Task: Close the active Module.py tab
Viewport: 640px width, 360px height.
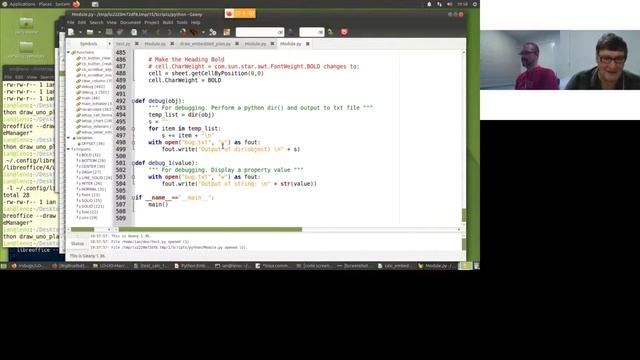Action: tap(308, 44)
